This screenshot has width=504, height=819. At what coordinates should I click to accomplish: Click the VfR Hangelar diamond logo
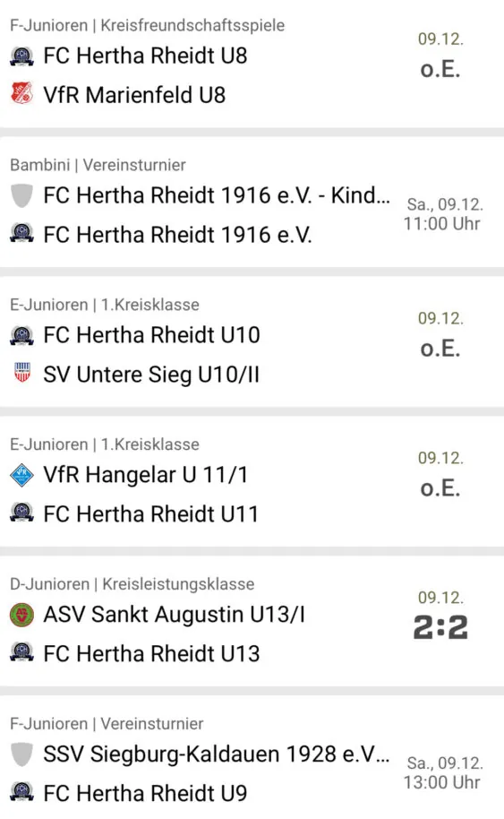21,475
